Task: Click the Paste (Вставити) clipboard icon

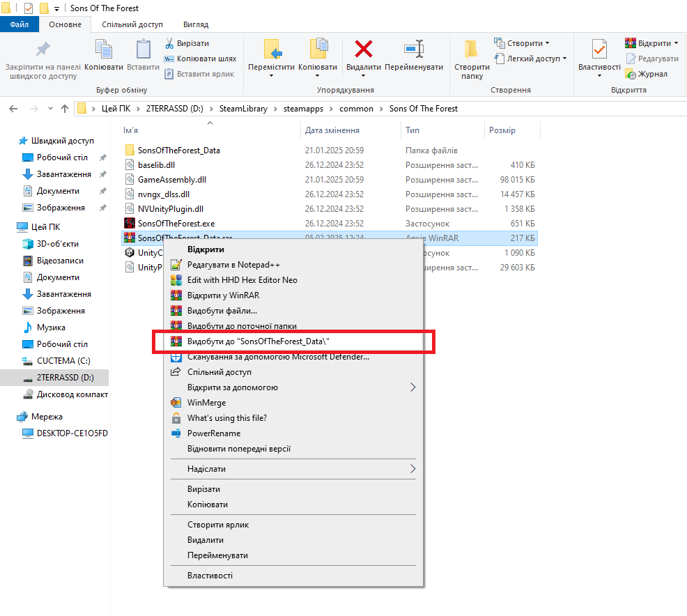Action: coord(143,49)
